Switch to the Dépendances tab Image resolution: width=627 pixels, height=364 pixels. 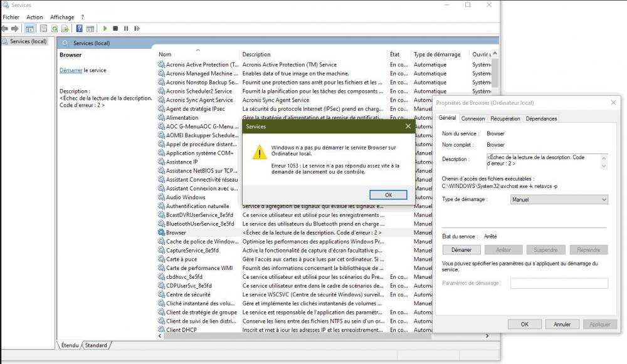pyautogui.click(x=541, y=118)
